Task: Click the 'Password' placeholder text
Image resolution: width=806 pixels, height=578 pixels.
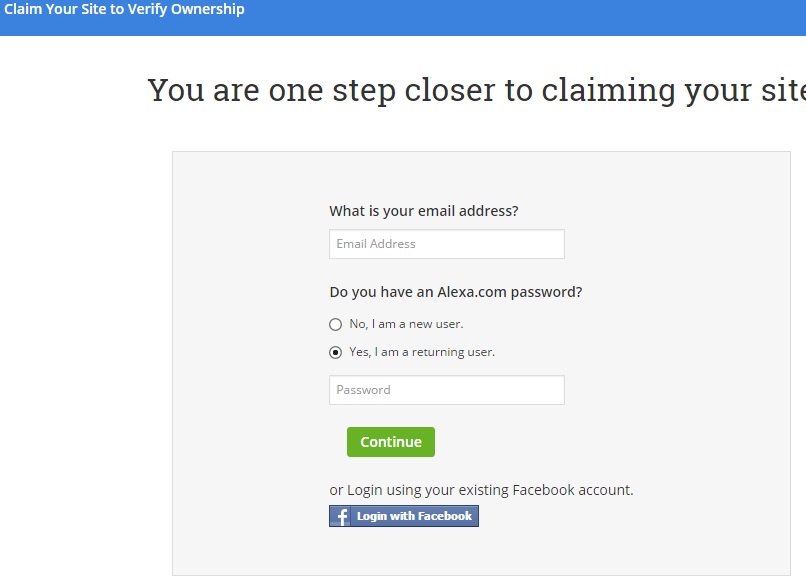Action: click(x=364, y=390)
